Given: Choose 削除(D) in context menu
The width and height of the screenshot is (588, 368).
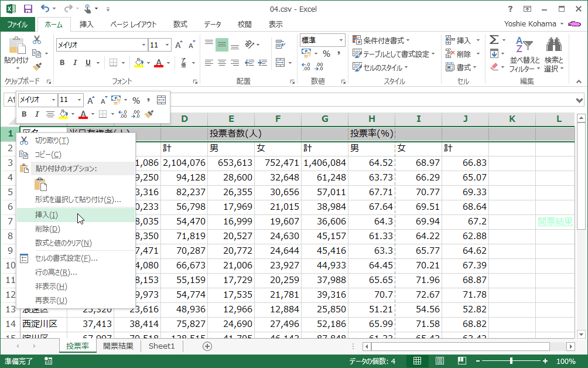Looking at the screenshot, I should tap(76, 229).
